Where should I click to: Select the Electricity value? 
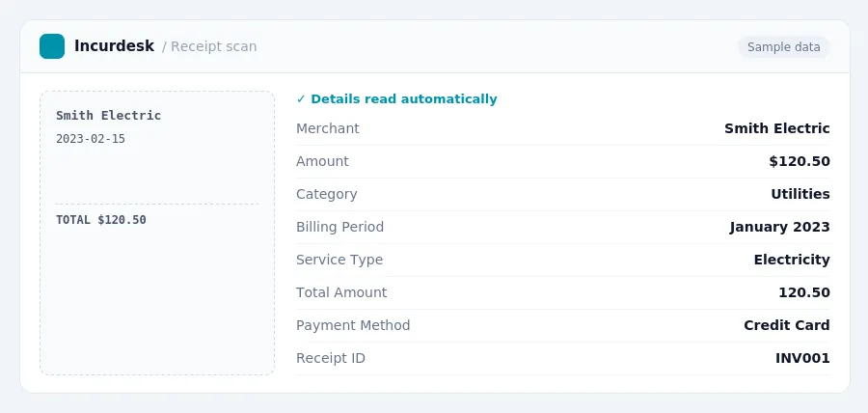coord(792,260)
